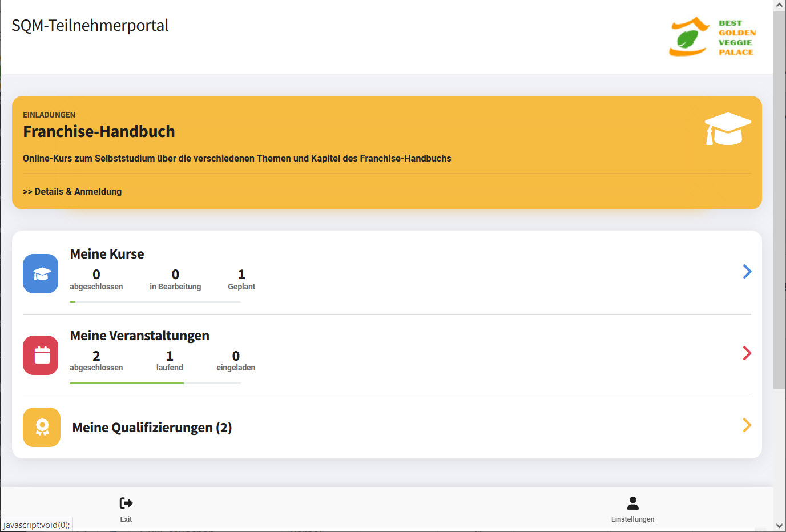This screenshot has width=786, height=532.
Task: Click the Meine Veranstaltungen progress bar
Action: tap(155, 383)
